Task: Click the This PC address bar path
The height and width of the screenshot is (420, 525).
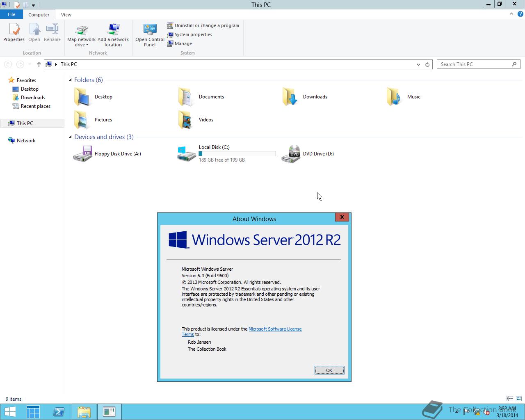Action: (x=68, y=64)
